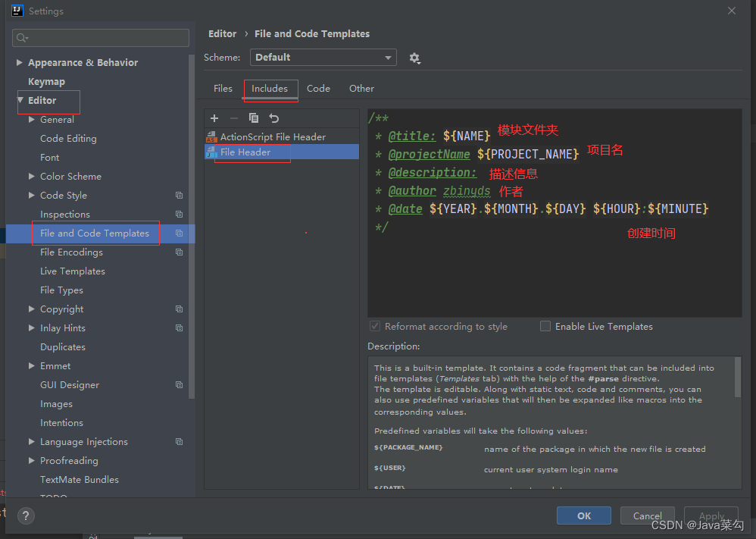Screen dimensions: 756x539
Task: Open Font settings
Action: click(50, 158)
